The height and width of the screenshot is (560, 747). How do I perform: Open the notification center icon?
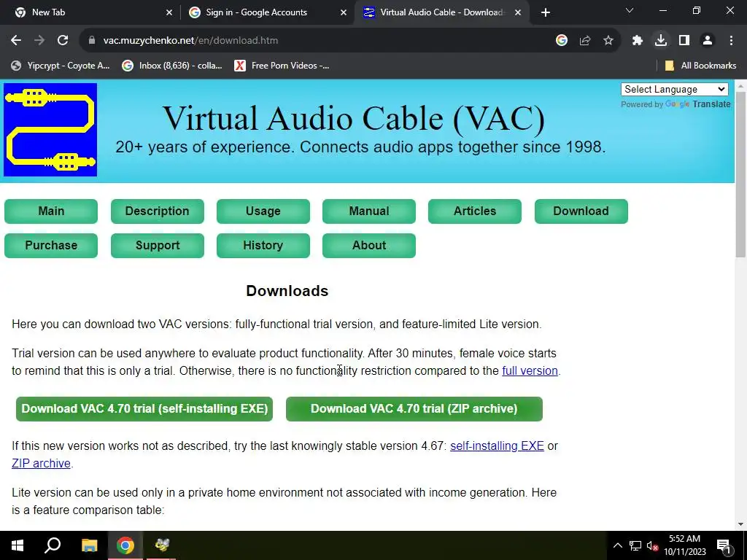(x=724, y=546)
